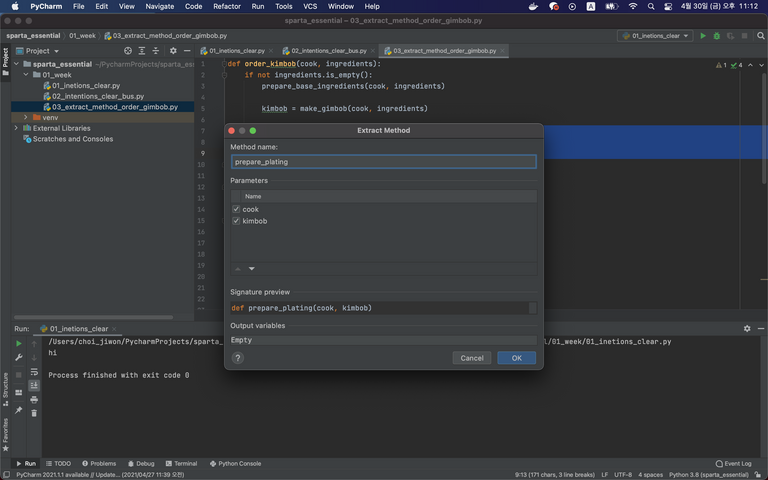Toggle scroll to end in Run console
The image size is (768, 480).
coord(34,385)
